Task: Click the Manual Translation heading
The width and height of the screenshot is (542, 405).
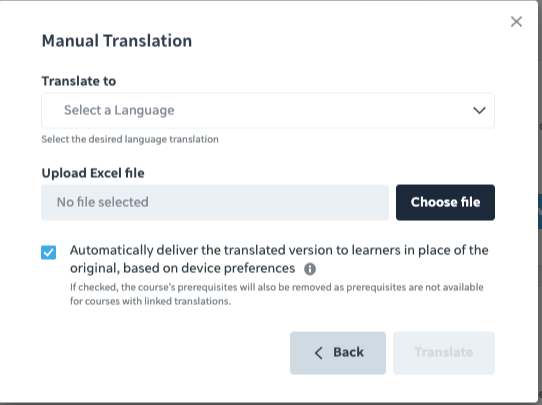Action: tap(116, 40)
